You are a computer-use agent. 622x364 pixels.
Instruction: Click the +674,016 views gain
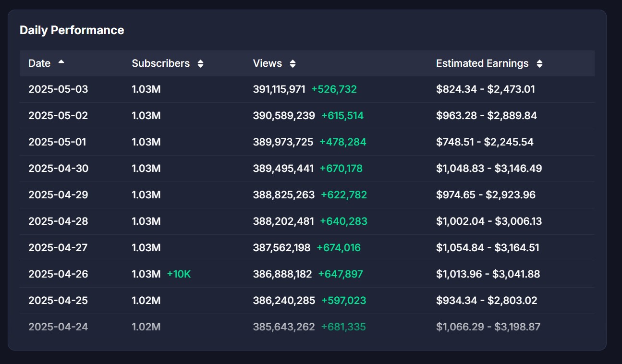pyautogui.click(x=339, y=248)
